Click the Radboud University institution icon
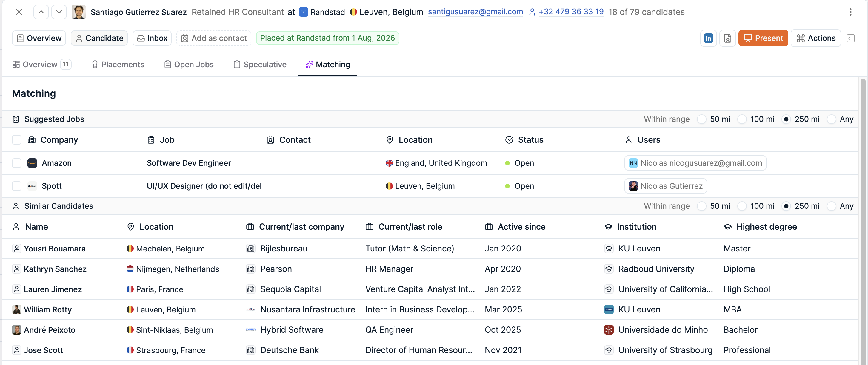868x365 pixels. click(x=609, y=269)
